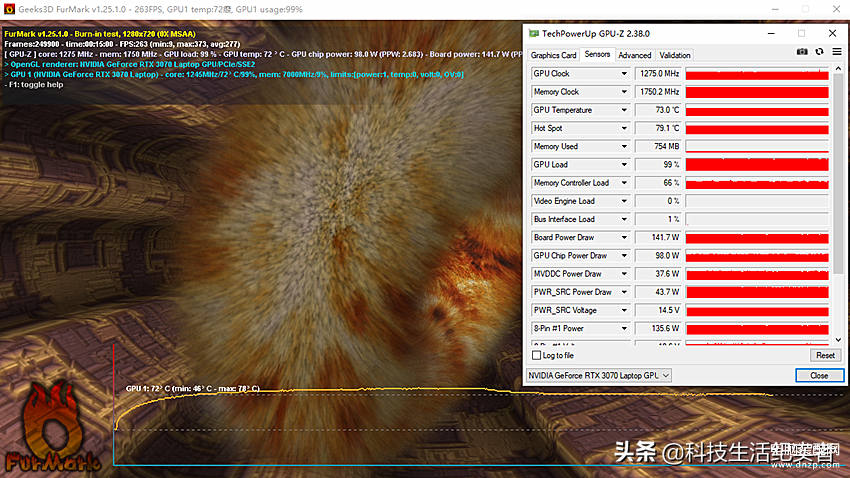Click the F1: toggle help text in FurMark
The height and width of the screenshot is (478, 850).
pyautogui.click(x=34, y=85)
